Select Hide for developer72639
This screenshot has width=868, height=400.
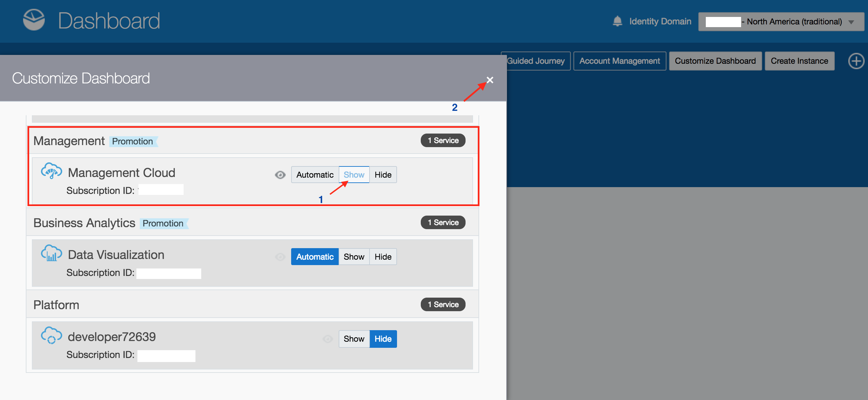coord(383,339)
